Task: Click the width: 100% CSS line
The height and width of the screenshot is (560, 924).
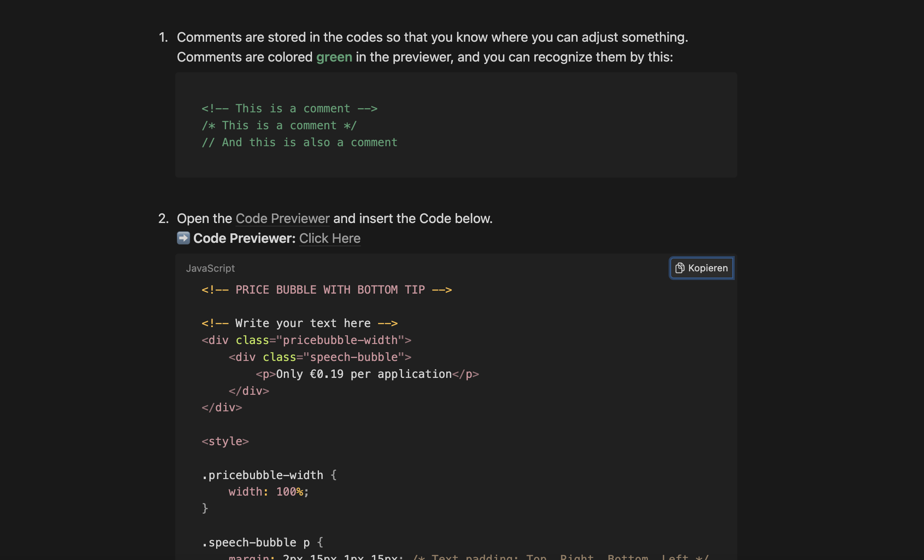Action: coord(269,492)
